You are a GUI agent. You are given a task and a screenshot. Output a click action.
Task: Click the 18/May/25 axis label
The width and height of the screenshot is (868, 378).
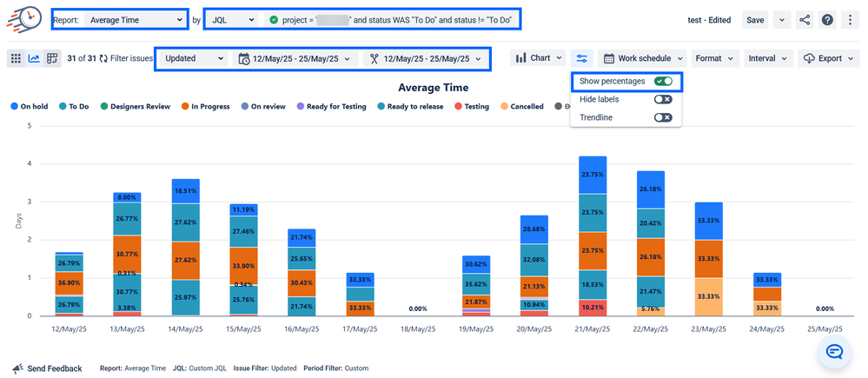coord(417,328)
